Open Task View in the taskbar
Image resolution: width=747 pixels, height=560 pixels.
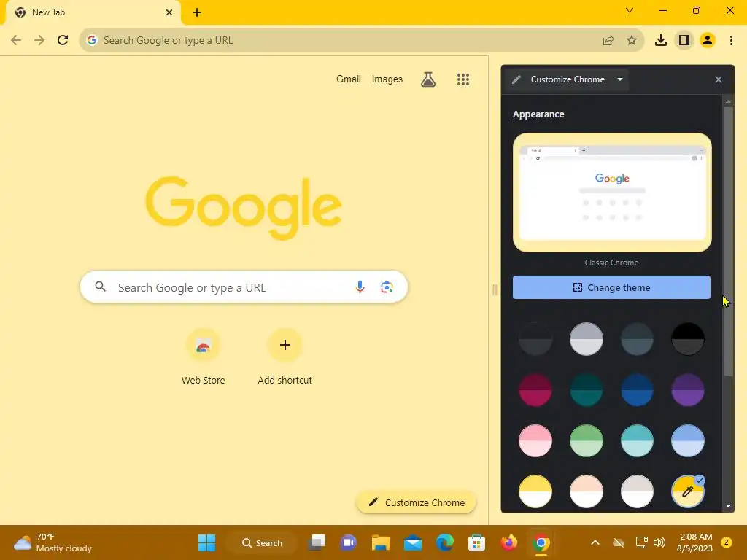(x=317, y=542)
